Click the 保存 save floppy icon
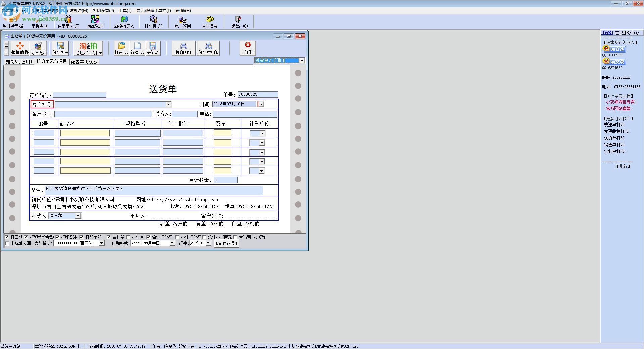Screen dimensions: 644x349 pyautogui.click(x=153, y=48)
